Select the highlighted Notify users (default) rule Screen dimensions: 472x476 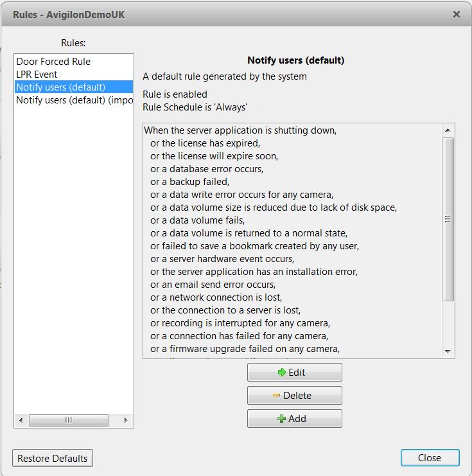(x=73, y=87)
